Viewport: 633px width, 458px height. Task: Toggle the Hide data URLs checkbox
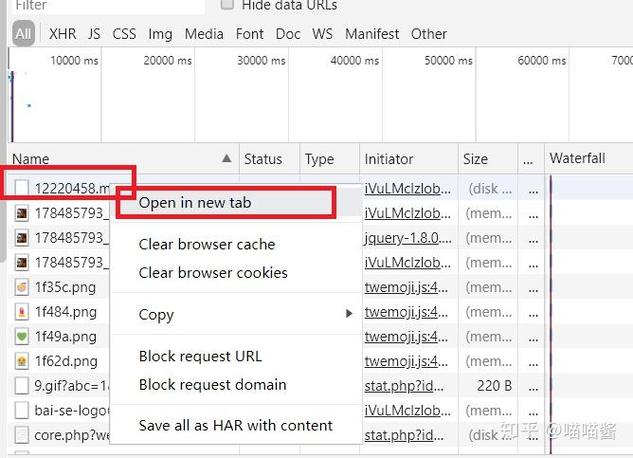[227, 5]
